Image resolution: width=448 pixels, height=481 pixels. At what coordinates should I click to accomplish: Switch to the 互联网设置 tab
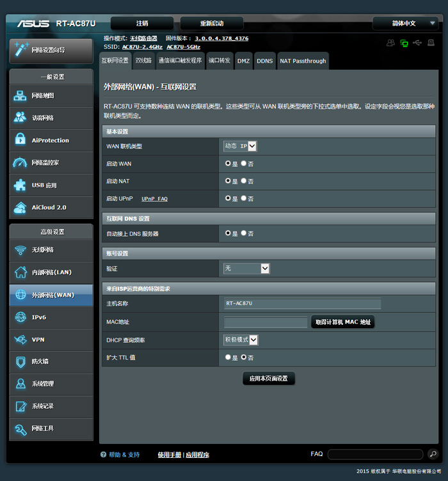(115, 61)
